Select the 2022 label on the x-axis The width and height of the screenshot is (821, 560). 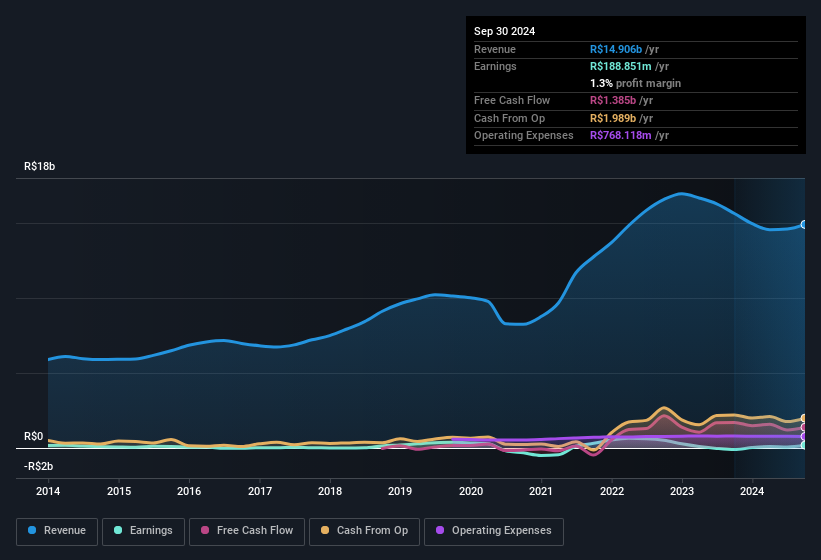click(x=612, y=491)
